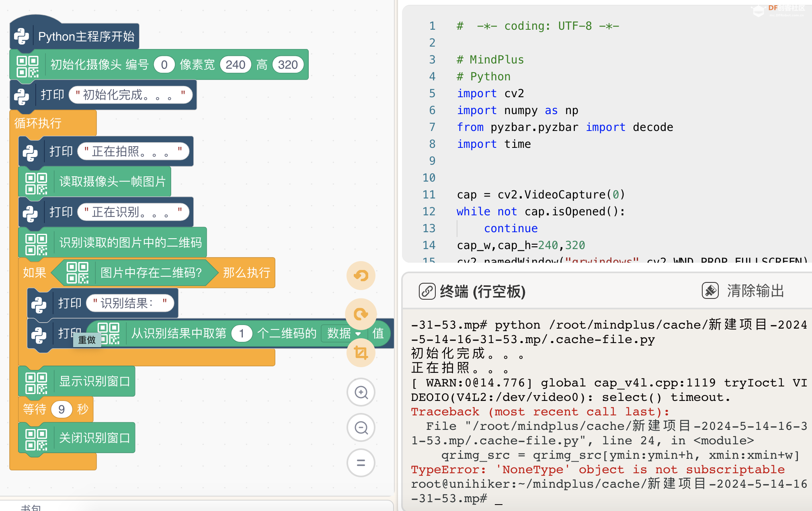
Task: Click line number 14 in code gutter
Action: coord(429,245)
